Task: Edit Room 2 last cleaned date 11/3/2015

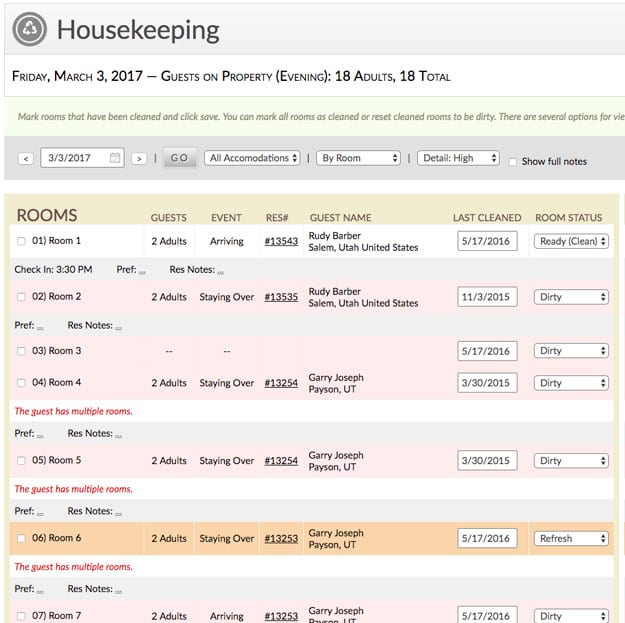Action: [487, 297]
